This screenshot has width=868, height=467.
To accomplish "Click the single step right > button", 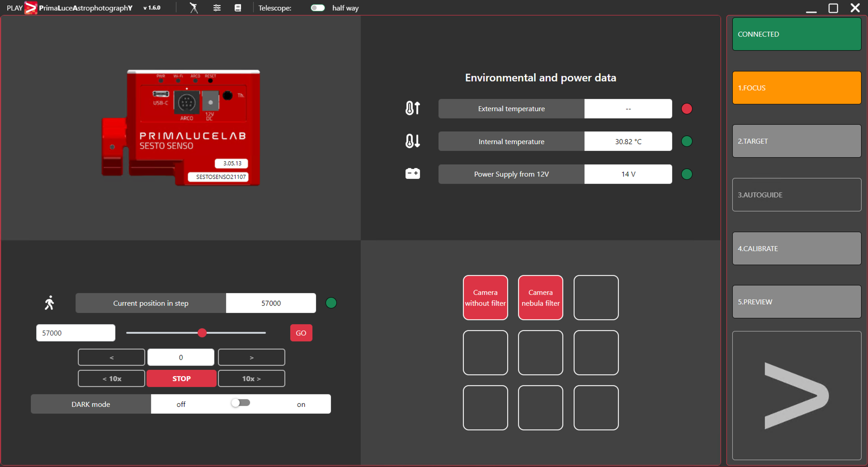I will tap(251, 357).
